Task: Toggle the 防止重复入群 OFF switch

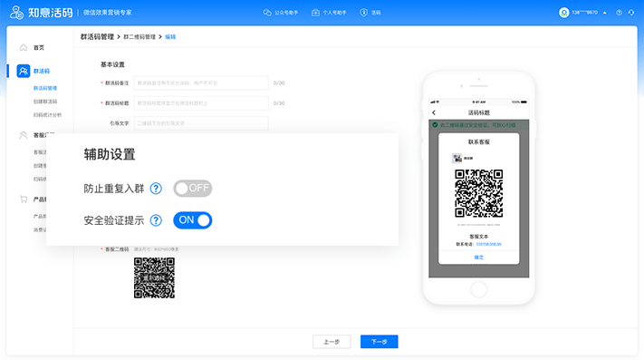Action: click(192, 189)
